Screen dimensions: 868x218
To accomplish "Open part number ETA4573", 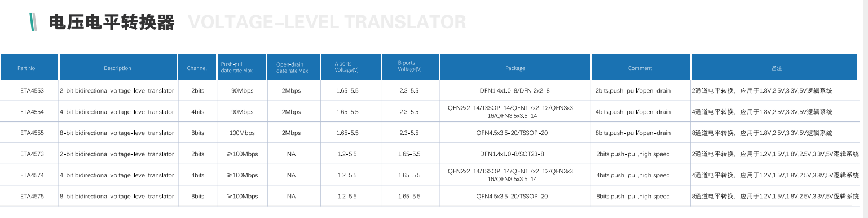I will (32, 154).
